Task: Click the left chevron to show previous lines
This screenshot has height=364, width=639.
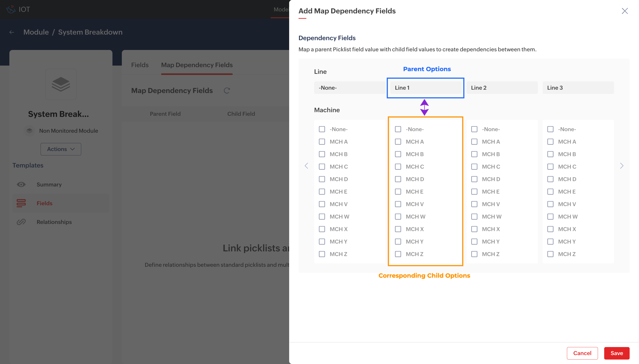Action: [306, 166]
